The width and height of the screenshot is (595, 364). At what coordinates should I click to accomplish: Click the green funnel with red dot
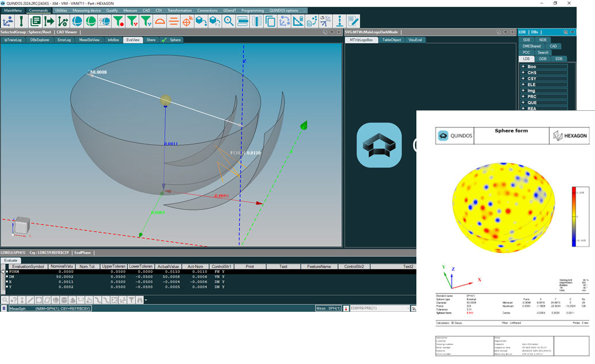tap(118, 21)
